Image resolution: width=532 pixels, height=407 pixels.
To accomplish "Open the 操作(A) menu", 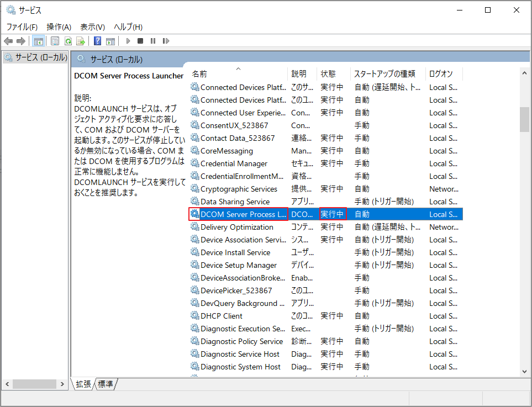I will point(59,27).
